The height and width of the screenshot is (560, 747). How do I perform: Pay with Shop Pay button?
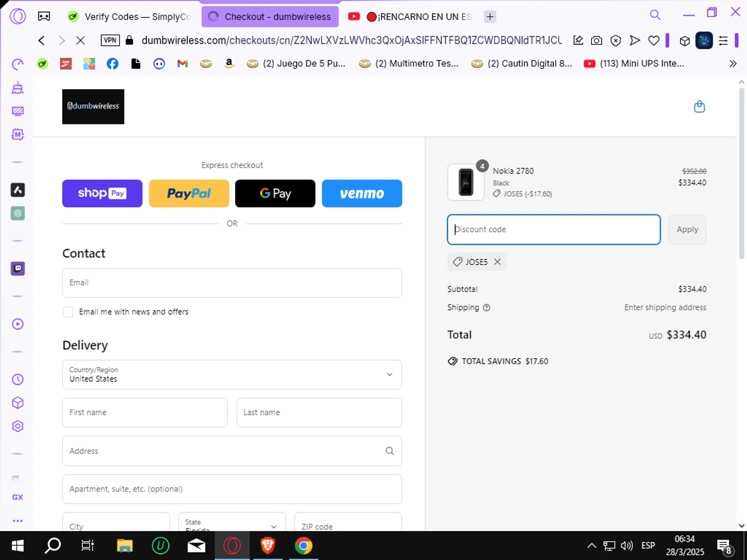102,193
